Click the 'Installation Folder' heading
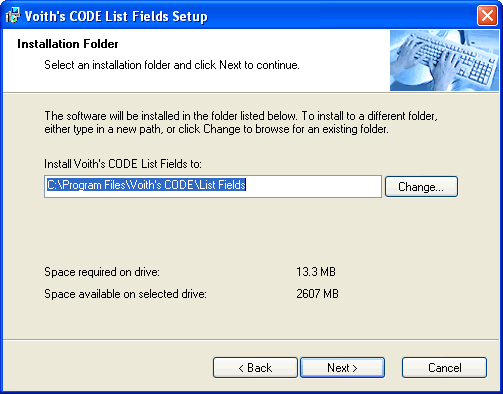This screenshot has width=503, height=394. [68, 44]
